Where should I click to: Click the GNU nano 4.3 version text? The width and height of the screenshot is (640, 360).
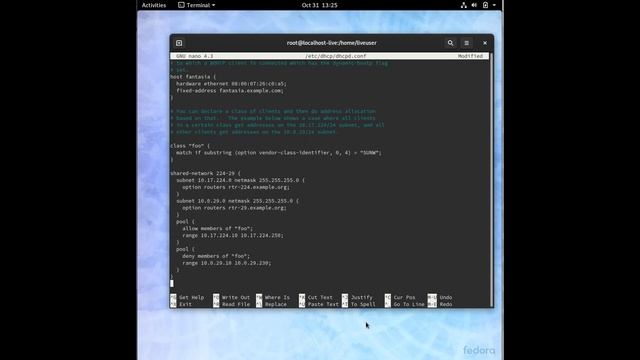click(195, 56)
